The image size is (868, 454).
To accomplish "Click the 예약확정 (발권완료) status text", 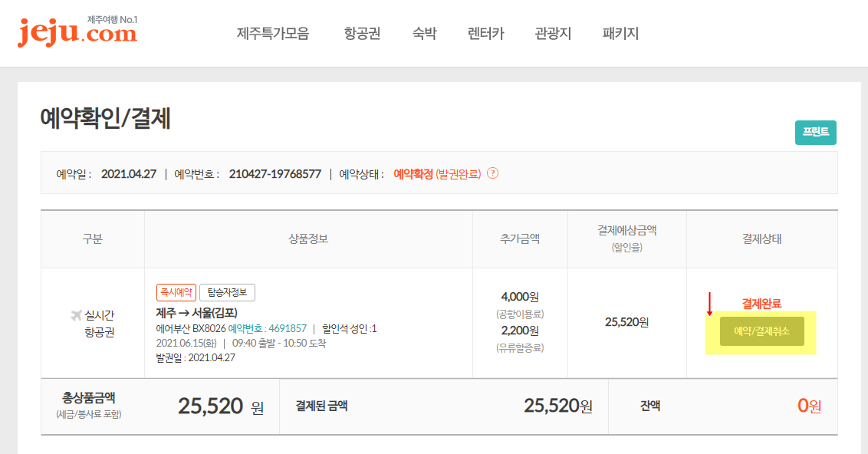I will pos(437,174).
